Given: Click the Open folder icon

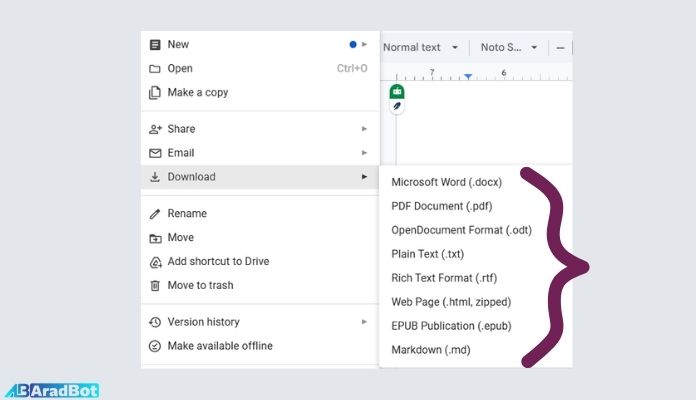Looking at the screenshot, I should (155, 69).
